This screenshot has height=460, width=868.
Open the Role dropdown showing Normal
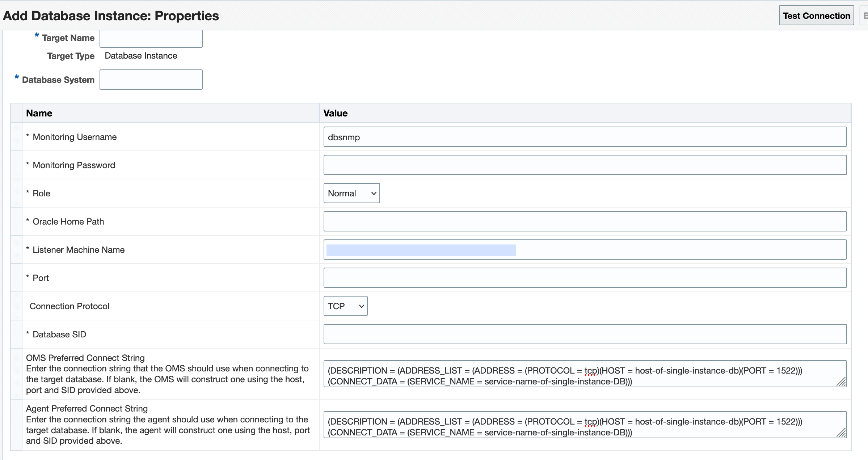(x=351, y=193)
